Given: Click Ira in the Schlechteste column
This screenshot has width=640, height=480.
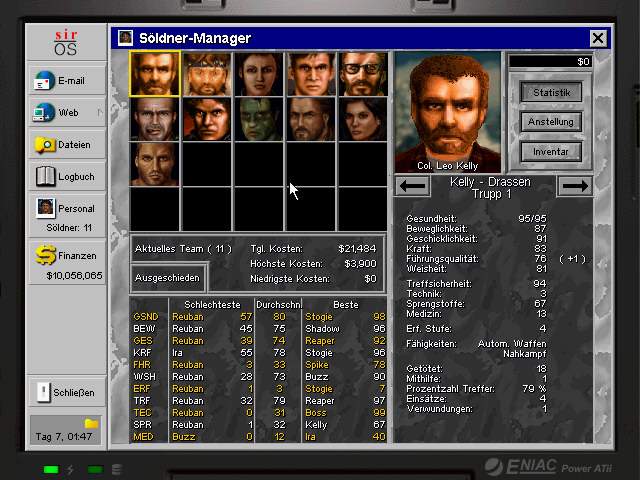Looking at the screenshot, I should (x=177, y=353).
